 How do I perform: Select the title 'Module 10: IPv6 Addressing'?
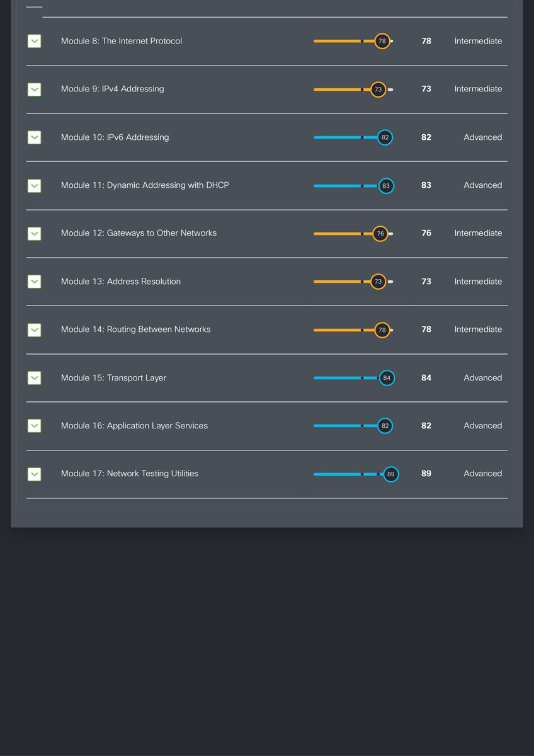pyautogui.click(x=115, y=137)
